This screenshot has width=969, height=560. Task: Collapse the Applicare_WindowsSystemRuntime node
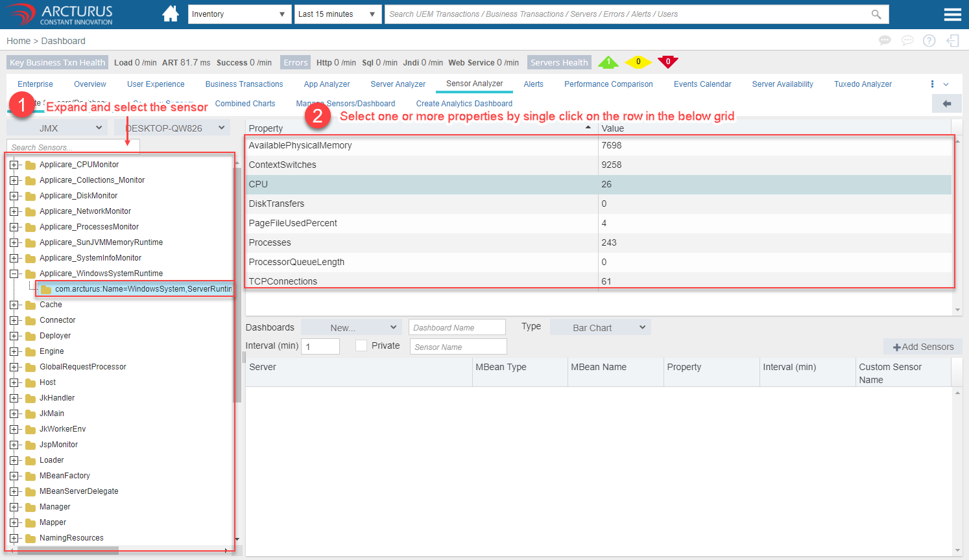click(x=14, y=274)
